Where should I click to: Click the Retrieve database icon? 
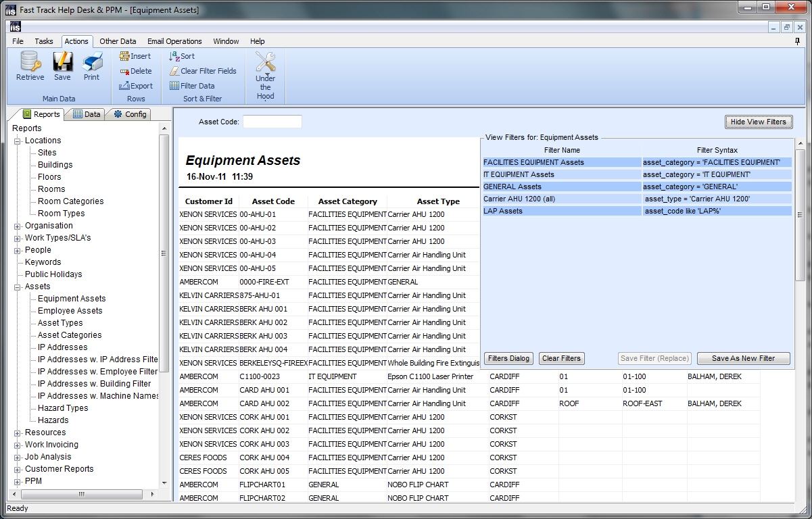pos(30,62)
